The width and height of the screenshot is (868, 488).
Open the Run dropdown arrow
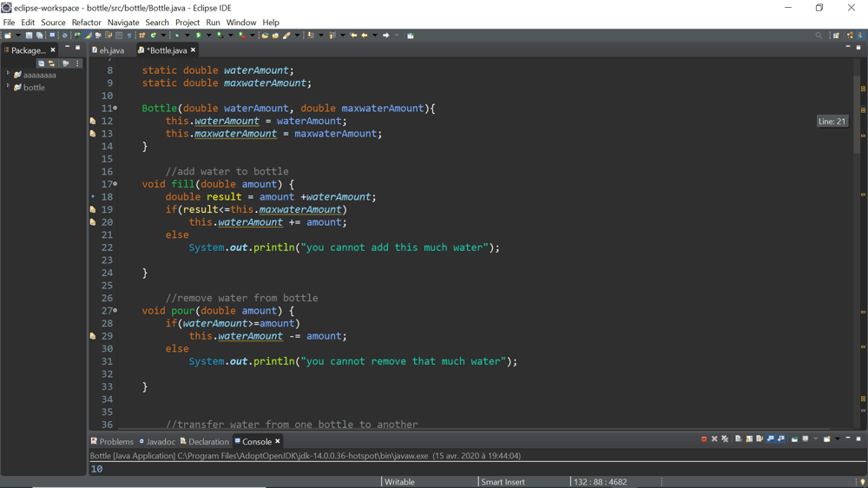click(x=208, y=36)
